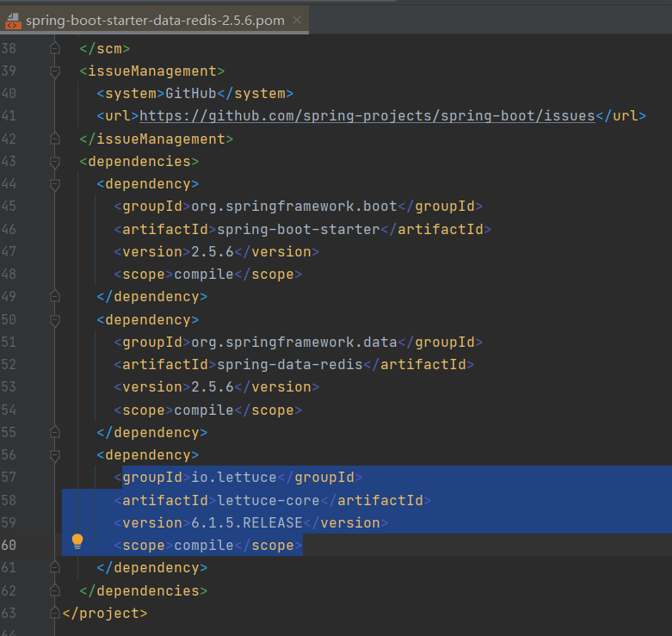Click the fold end marker on line 38
Viewport: 672px width, 636px height.
click(x=55, y=48)
